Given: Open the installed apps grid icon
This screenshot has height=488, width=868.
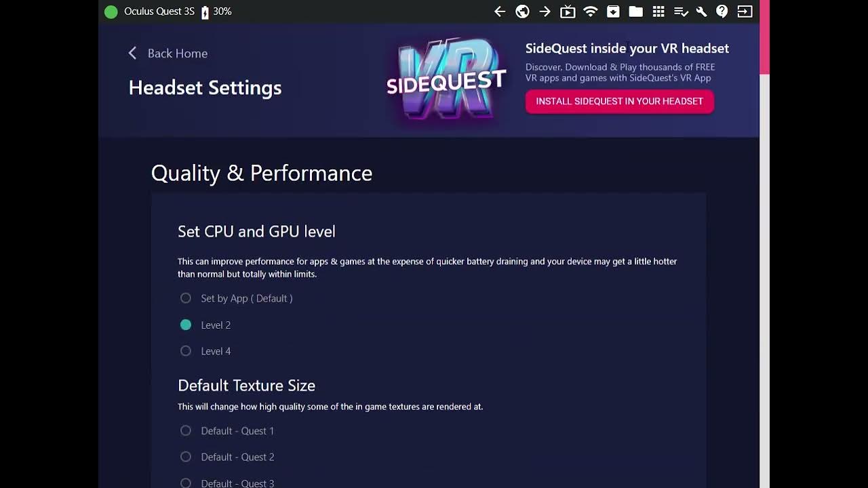Looking at the screenshot, I should (658, 12).
